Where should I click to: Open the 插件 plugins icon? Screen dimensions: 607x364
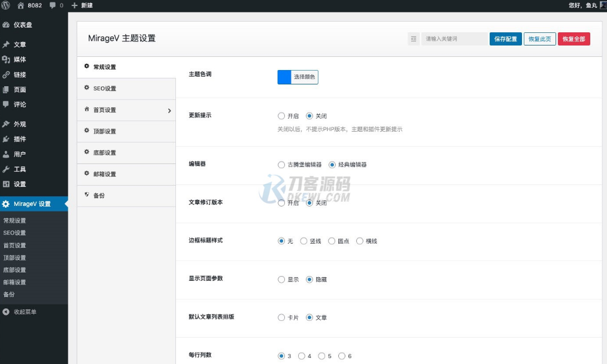click(x=6, y=139)
